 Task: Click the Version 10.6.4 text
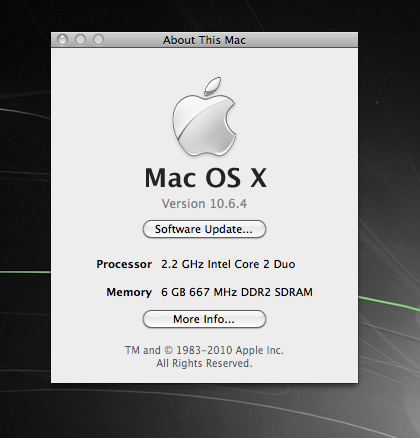click(204, 204)
